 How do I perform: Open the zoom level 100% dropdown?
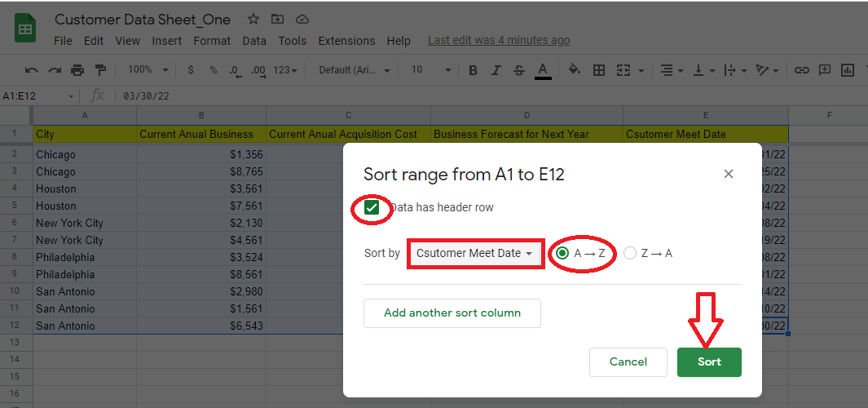tap(148, 70)
